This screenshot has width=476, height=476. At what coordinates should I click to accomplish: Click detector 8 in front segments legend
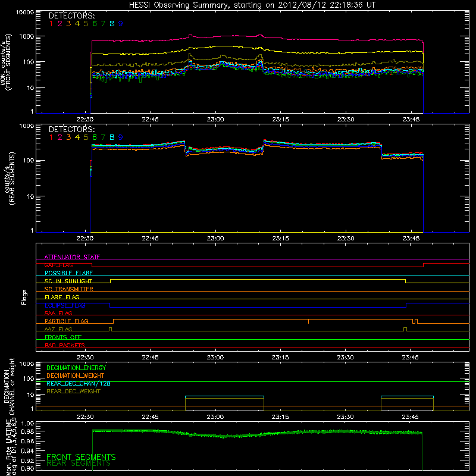[112, 24]
